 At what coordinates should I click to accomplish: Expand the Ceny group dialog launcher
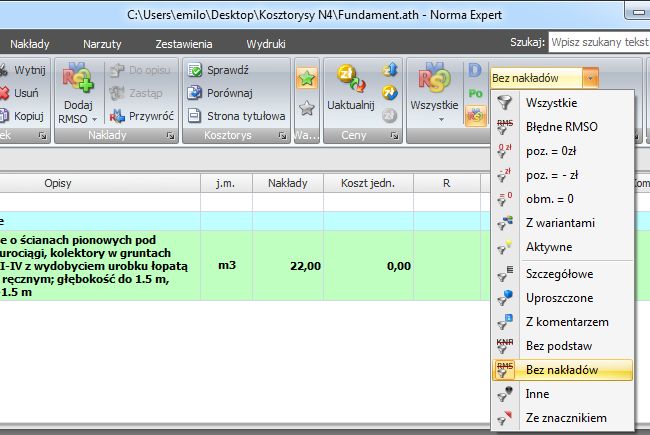click(394, 135)
